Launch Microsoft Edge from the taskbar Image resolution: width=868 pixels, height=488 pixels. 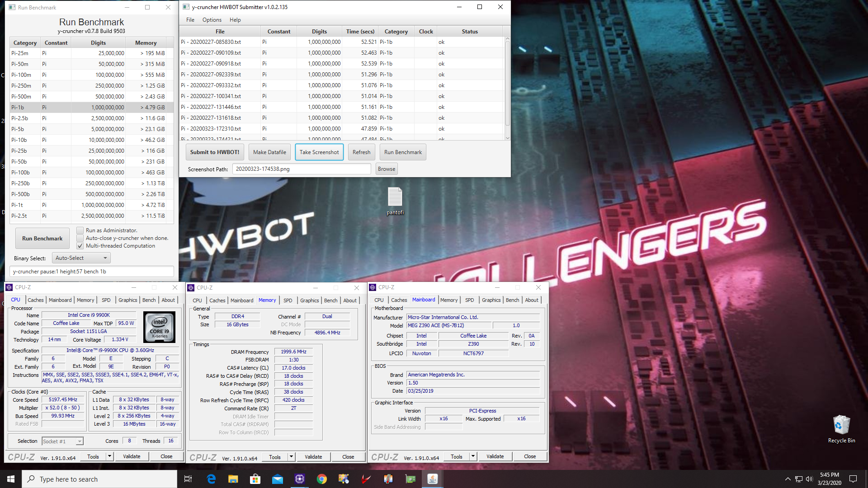(x=211, y=479)
